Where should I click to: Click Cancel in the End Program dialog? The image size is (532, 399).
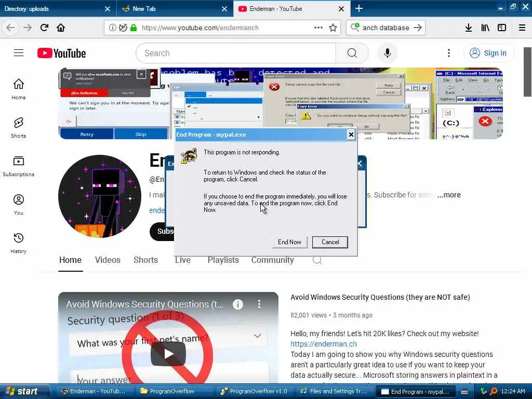[x=330, y=242]
